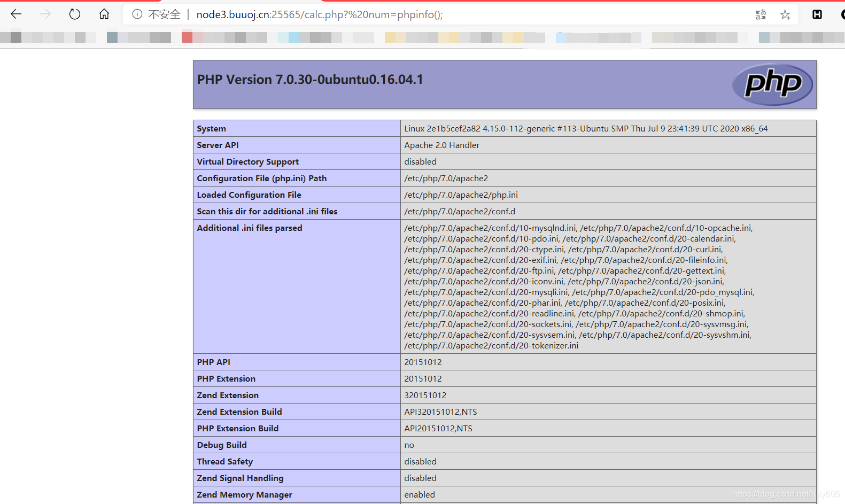Select the /etc/php/7.0/apache2 path value
Image resolution: width=845 pixels, height=504 pixels.
click(x=446, y=179)
